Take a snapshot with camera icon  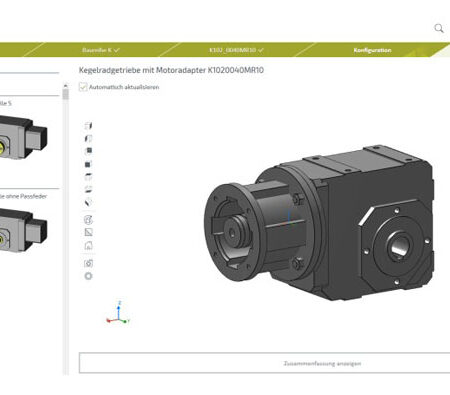click(88, 263)
